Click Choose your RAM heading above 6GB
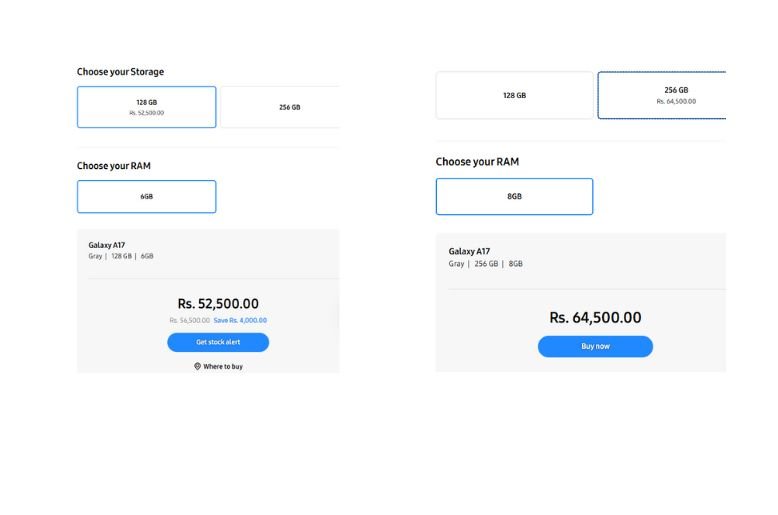 tap(114, 166)
